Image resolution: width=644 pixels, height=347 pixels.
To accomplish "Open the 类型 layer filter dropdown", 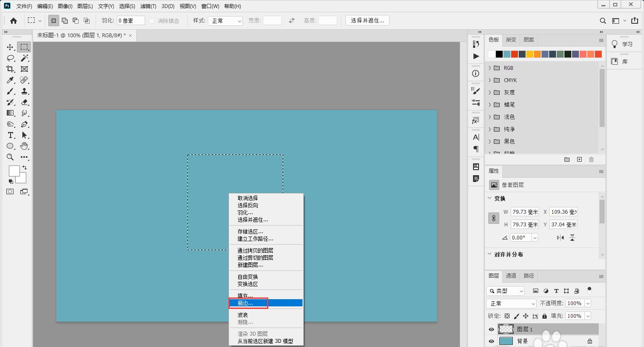I will 506,291.
